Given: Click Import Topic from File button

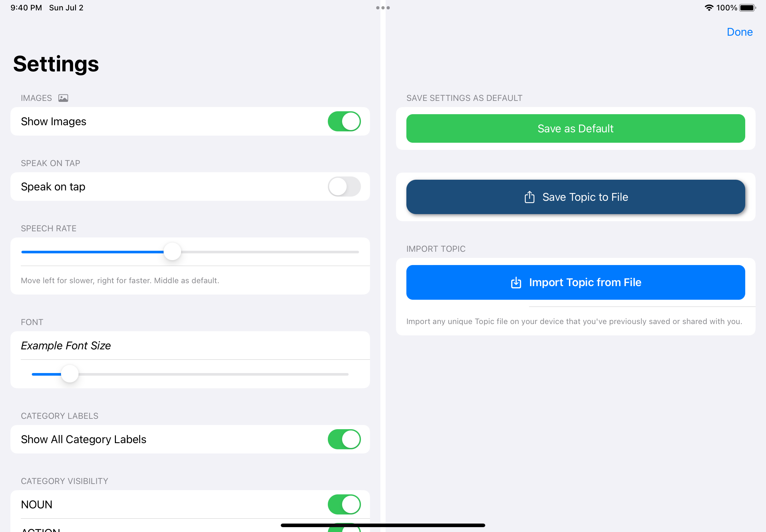Looking at the screenshot, I should click(x=575, y=282).
